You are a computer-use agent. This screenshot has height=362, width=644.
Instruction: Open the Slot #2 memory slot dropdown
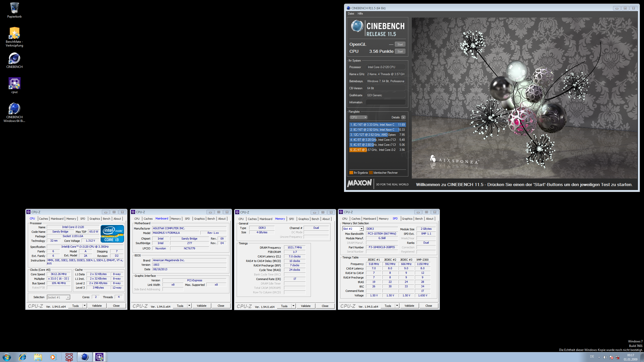pyautogui.click(x=353, y=229)
